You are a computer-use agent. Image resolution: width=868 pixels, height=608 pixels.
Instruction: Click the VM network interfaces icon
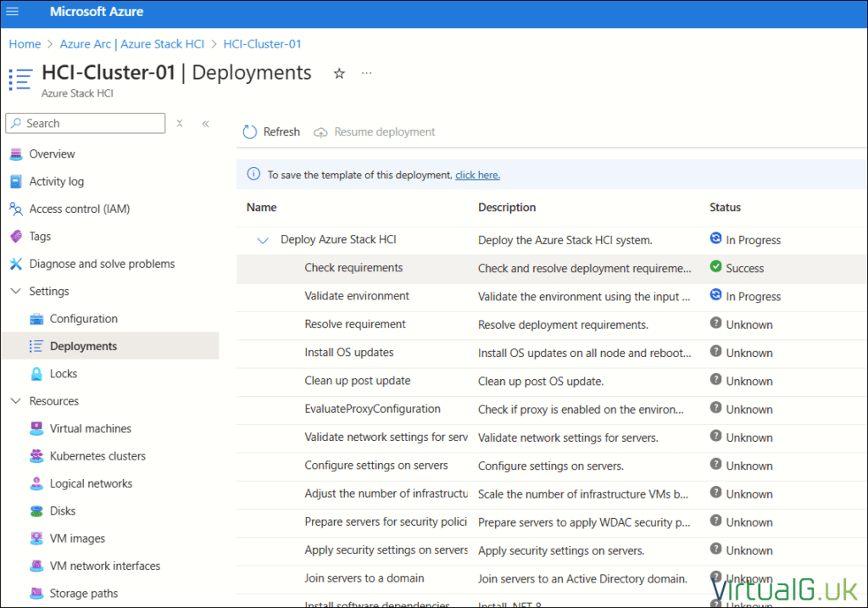click(x=36, y=566)
